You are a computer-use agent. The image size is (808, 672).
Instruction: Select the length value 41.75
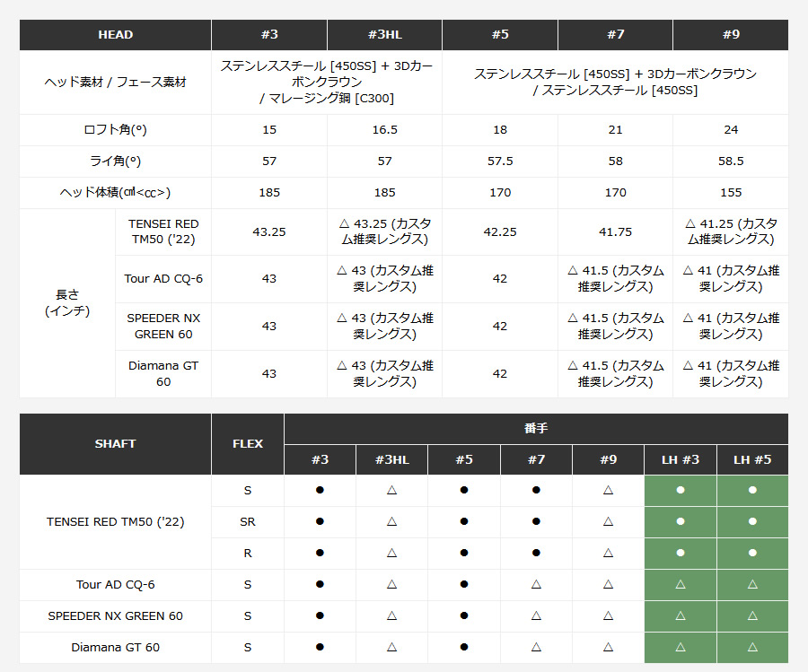(x=615, y=231)
